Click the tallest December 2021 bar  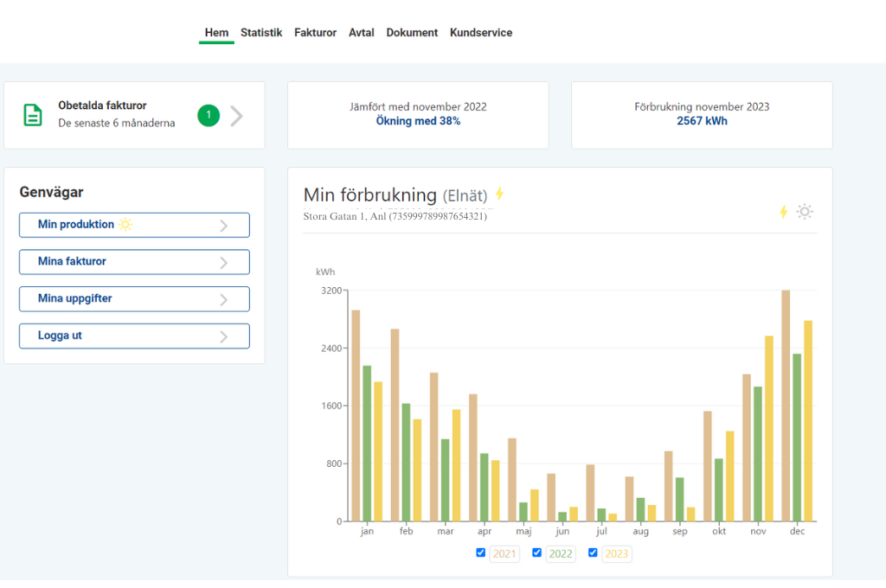(786, 406)
